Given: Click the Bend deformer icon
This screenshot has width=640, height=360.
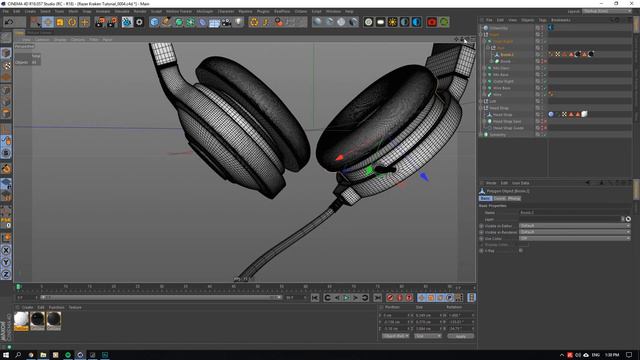Looking at the screenshot, I should (x=202, y=22).
